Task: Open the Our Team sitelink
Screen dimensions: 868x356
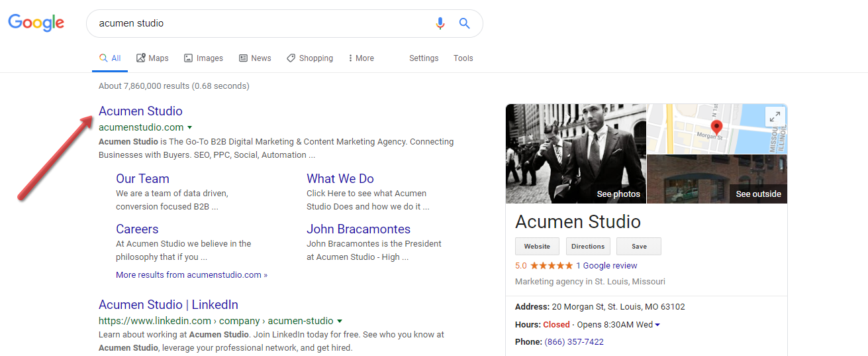Action: (x=142, y=178)
